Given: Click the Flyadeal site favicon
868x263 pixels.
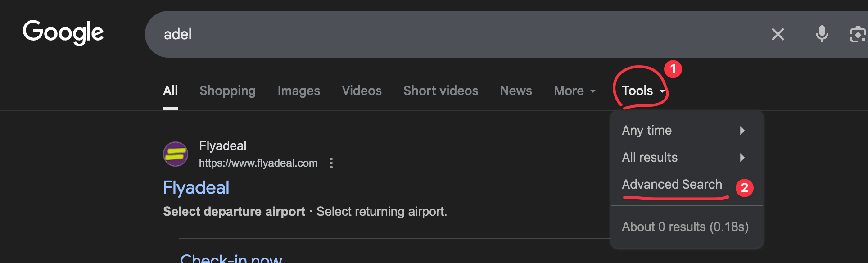Looking at the screenshot, I should click(x=176, y=154).
